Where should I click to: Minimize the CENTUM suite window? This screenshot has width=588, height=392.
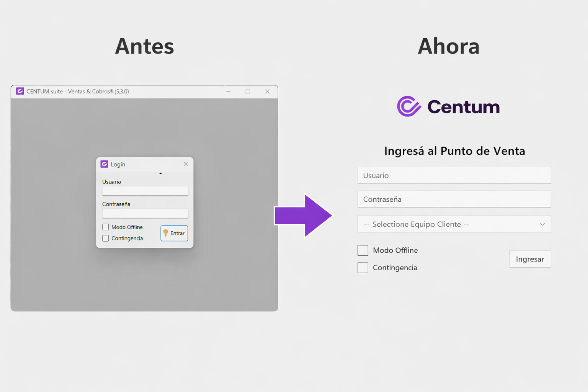(x=228, y=91)
